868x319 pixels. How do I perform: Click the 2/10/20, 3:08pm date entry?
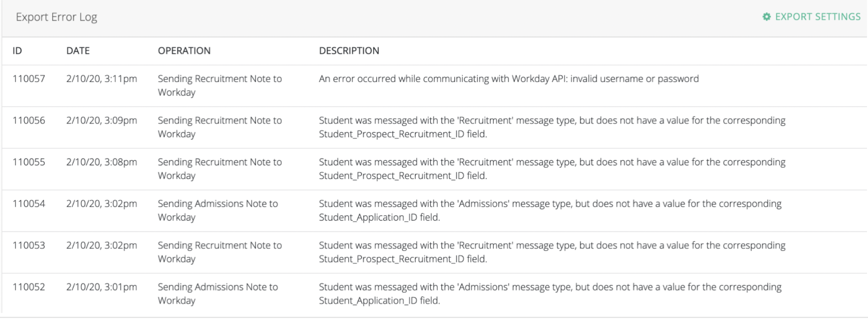pos(102,162)
